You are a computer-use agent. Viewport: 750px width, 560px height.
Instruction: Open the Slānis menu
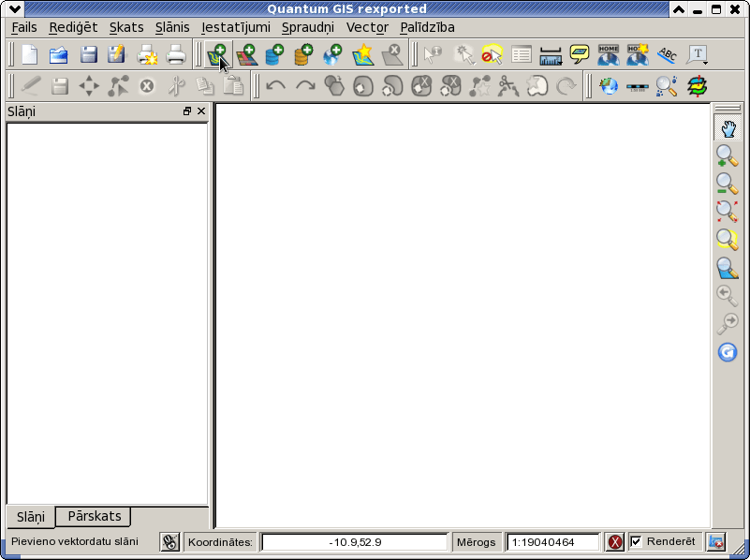click(x=172, y=28)
